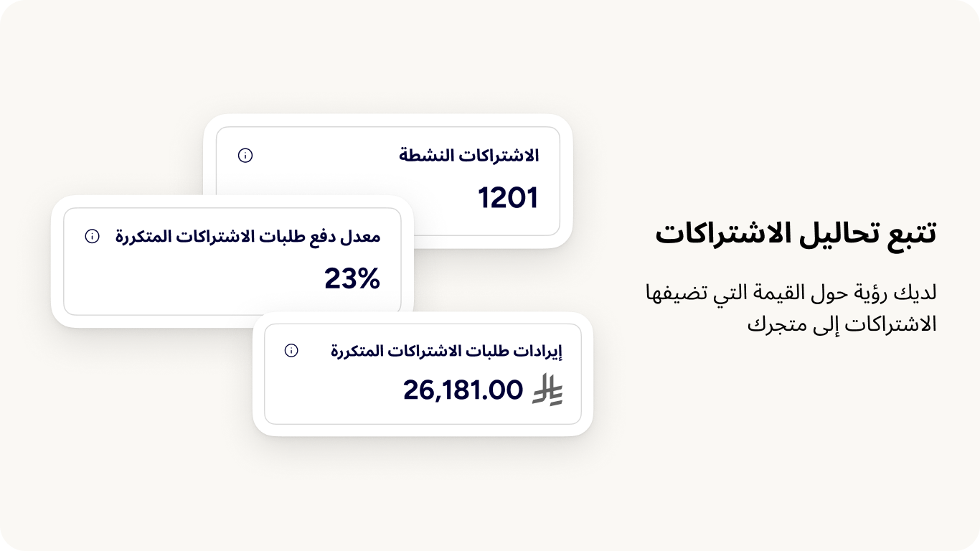Viewport: 980px width, 551px height.
Task: Select the إيرادات طلبات الاشتراكات المتكررة title
Action: pyautogui.click(x=446, y=351)
